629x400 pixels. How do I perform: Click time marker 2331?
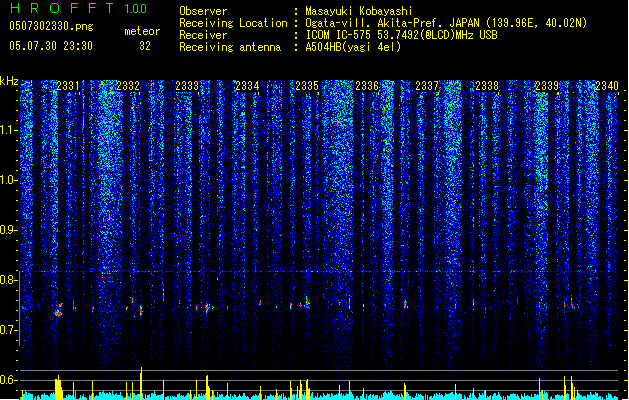pyautogui.click(x=68, y=86)
